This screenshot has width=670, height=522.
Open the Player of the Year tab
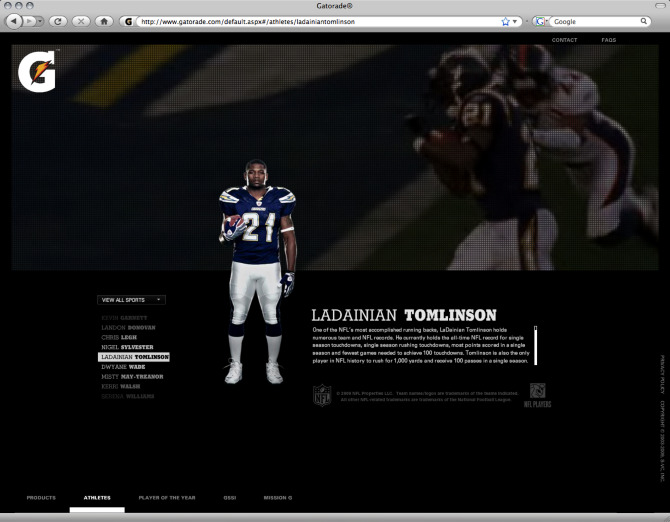pos(167,497)
